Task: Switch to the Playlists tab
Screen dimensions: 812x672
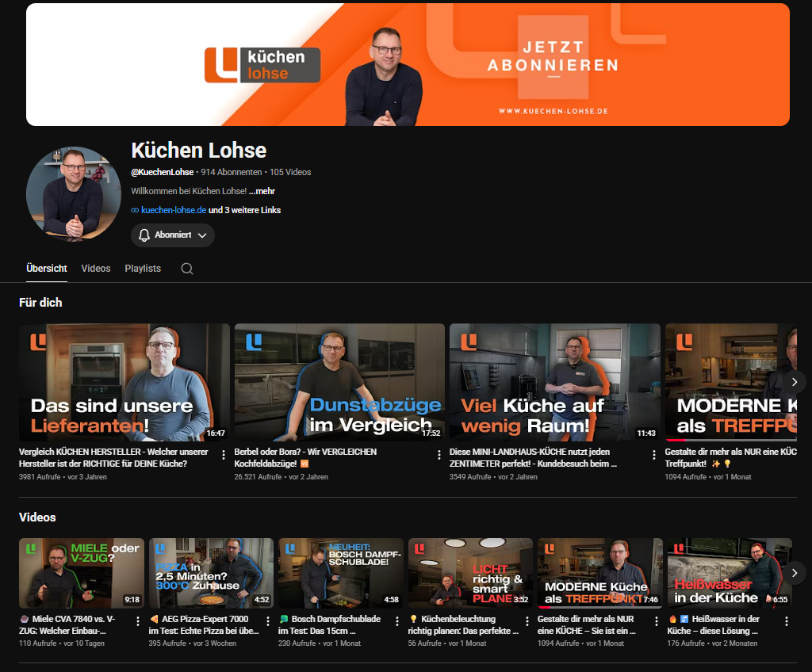Action: point(143,268)
